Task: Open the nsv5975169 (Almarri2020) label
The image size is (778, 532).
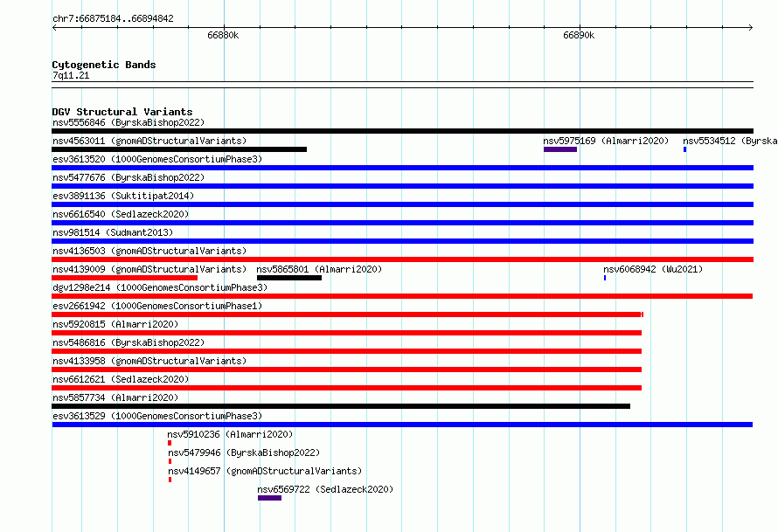Action: (x=606, y=141)
